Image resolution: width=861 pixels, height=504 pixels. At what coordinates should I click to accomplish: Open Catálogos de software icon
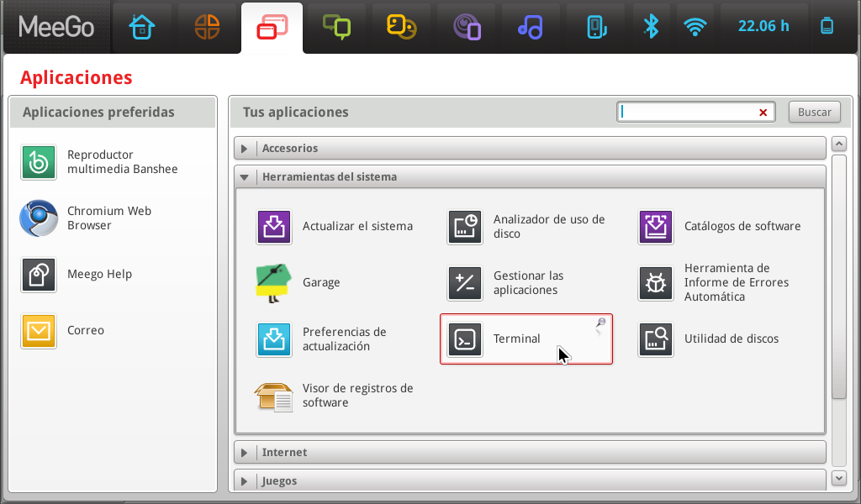point(656,227)
